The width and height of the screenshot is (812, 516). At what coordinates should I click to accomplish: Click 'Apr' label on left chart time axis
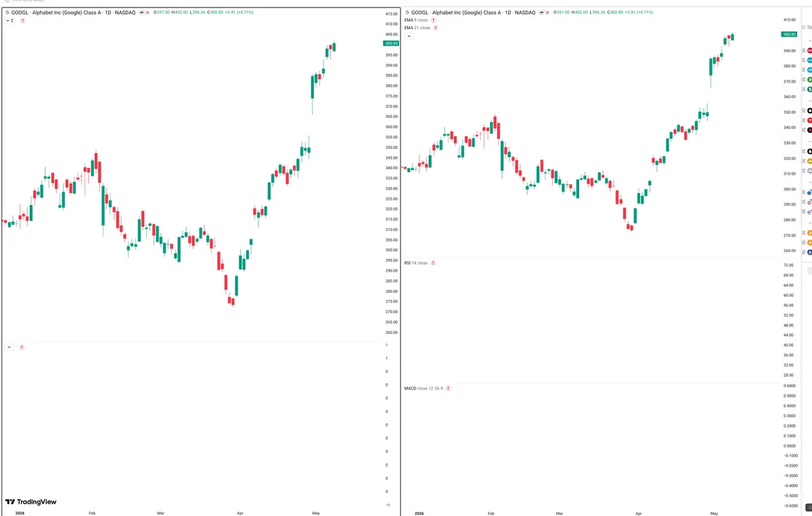240,513
